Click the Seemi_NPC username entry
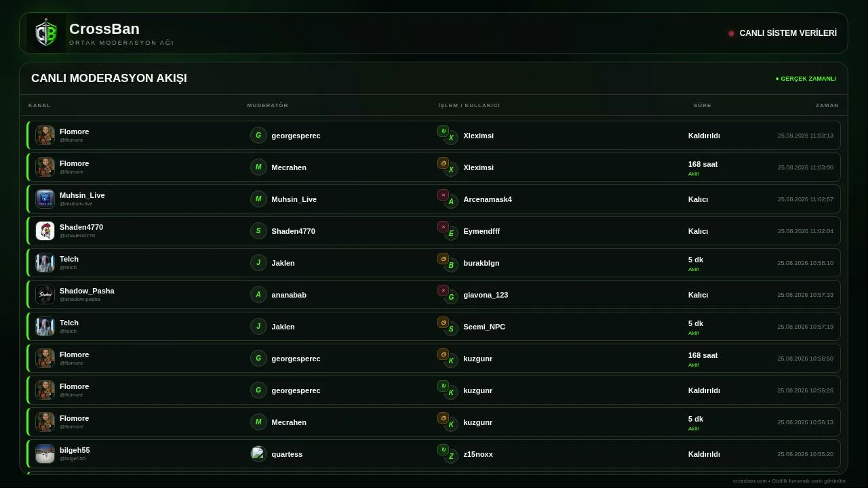Viewport: 868px width, 488px height. click(484, 327)
